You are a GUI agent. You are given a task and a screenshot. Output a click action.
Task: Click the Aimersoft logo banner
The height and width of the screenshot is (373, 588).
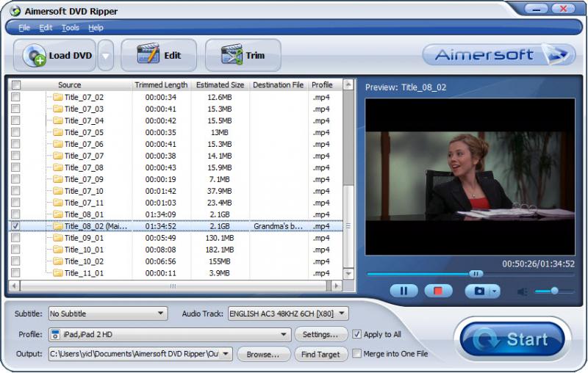pyautogui.click(x=498, y=55)
